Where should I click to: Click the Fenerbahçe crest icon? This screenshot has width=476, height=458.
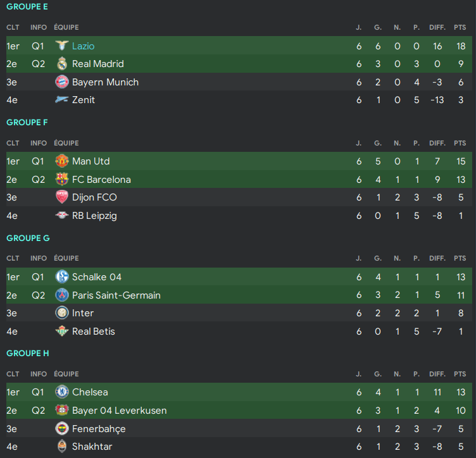coord(61,429)
